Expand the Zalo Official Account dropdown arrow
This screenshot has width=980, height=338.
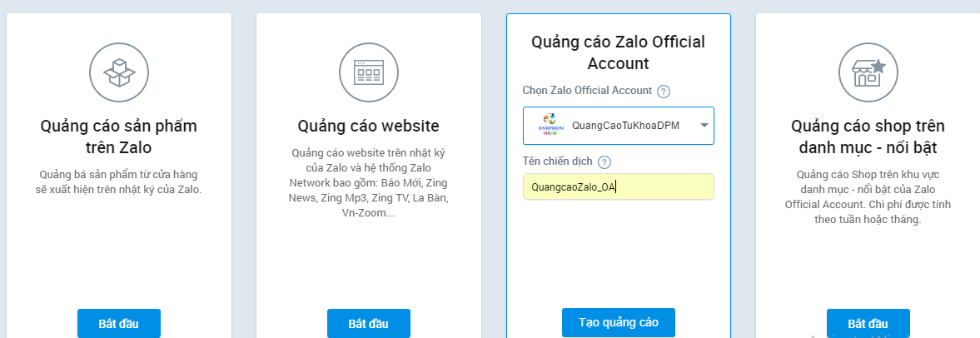[x=704, y=125]
